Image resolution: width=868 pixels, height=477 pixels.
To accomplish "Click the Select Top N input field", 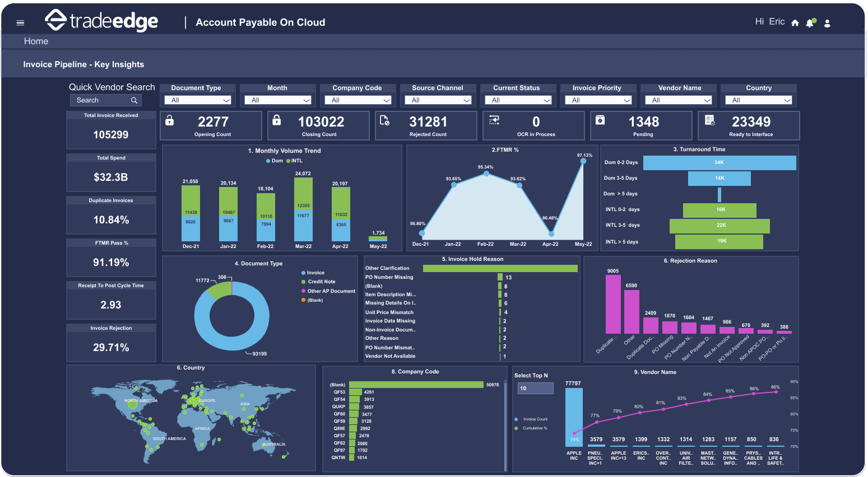I will (x=535, y=388).
